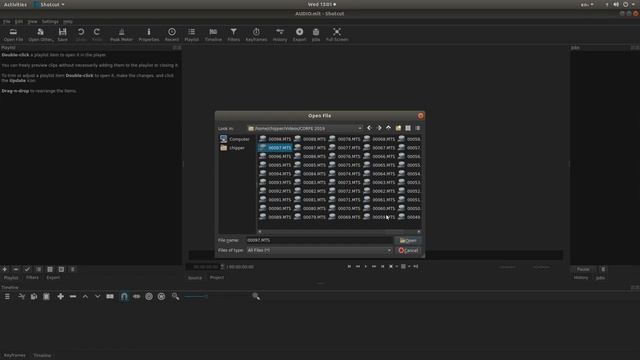Viewport: 640px width, 360px height.
Task: Toggle the Timeline panel from top toolbar
Action: coord(213,34)
